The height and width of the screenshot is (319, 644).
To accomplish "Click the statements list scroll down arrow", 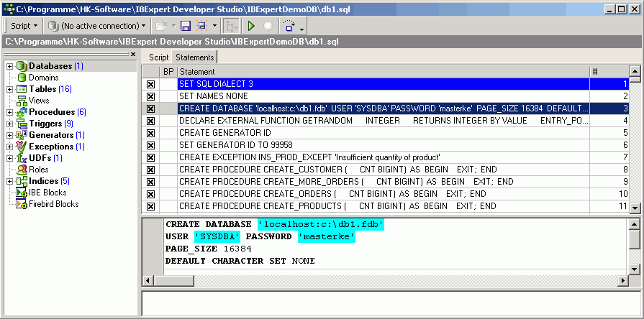I will 635,208.
